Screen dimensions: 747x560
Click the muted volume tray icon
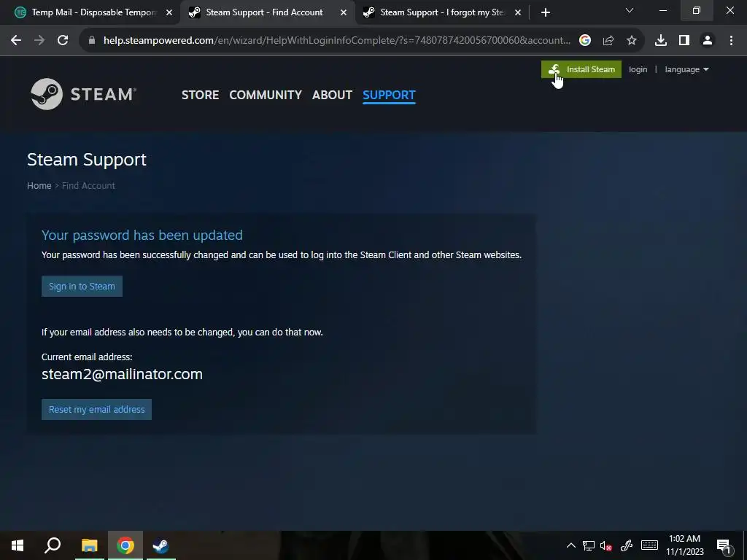[x=606, y=545]
